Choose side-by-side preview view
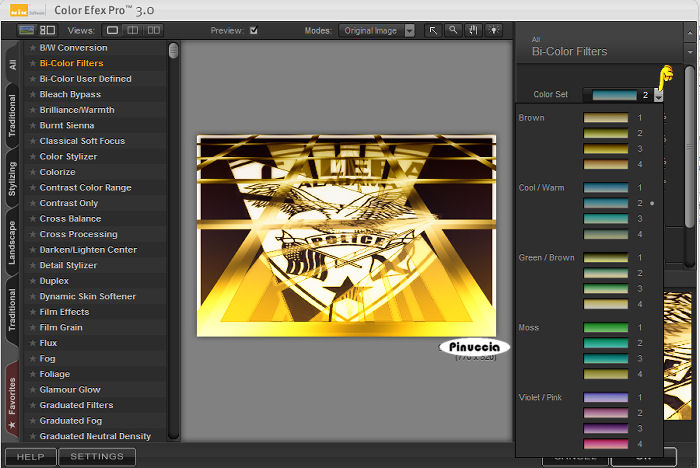Viewport: 700px width, 468px height. pos(154,30)
